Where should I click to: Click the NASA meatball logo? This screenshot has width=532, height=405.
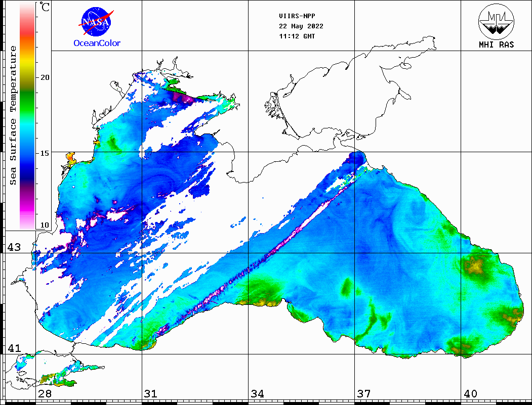pyautogui.click(x=96, y=22)
